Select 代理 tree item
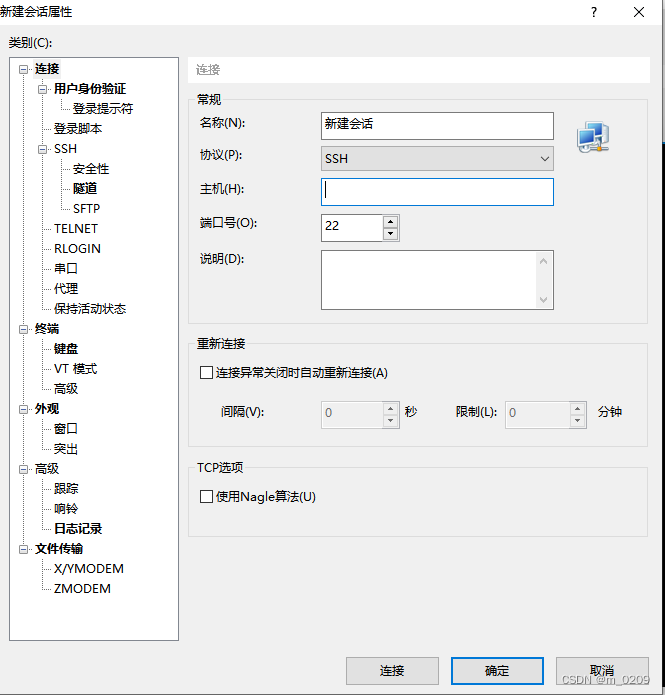 coord(66,289)
